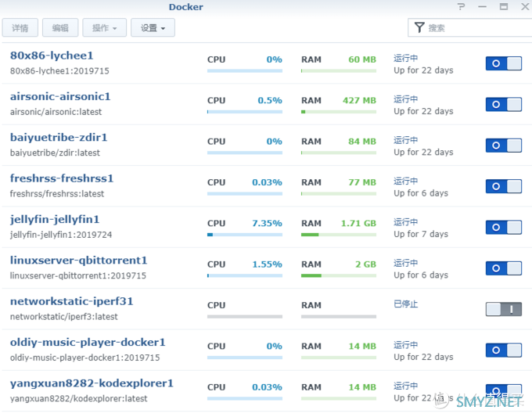Click the 7.35% CPU value

point(267,223)
